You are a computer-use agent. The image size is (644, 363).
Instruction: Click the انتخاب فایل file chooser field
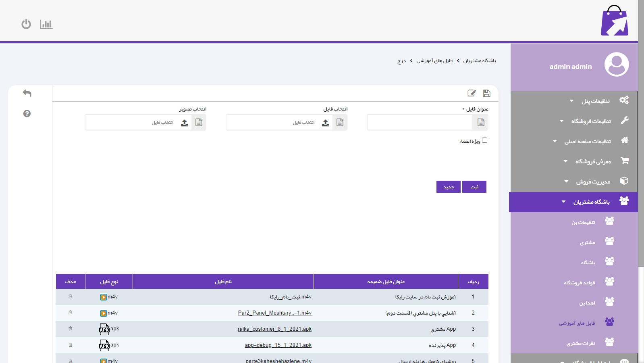pyautogui.click(x=279, y=122)
